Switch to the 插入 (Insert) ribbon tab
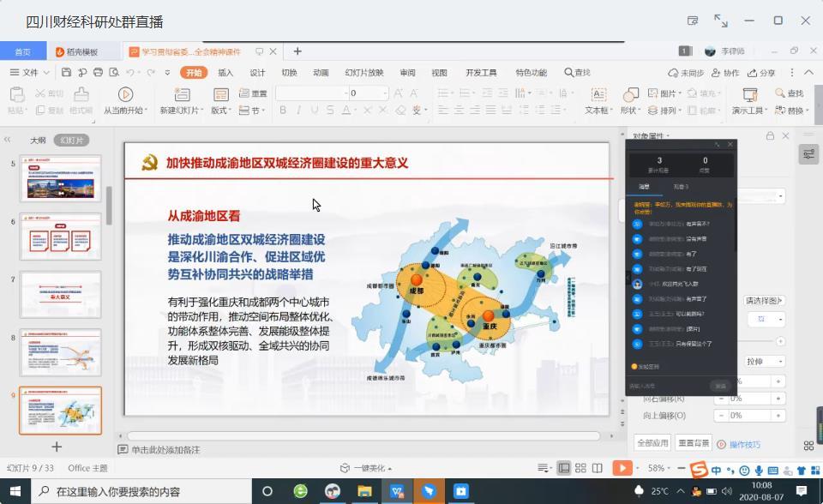 [224, 72]
